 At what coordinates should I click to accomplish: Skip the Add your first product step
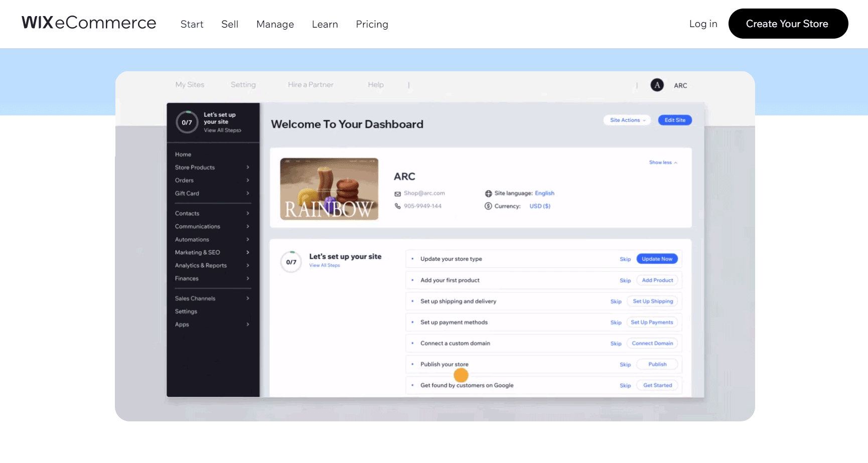click(625, 280)
